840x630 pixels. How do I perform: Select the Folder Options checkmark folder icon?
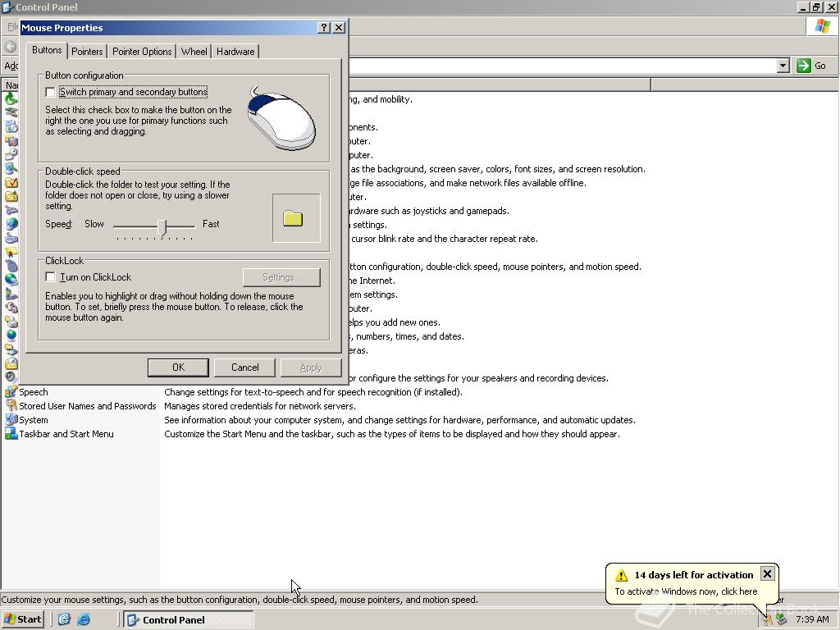pos(11,183)
